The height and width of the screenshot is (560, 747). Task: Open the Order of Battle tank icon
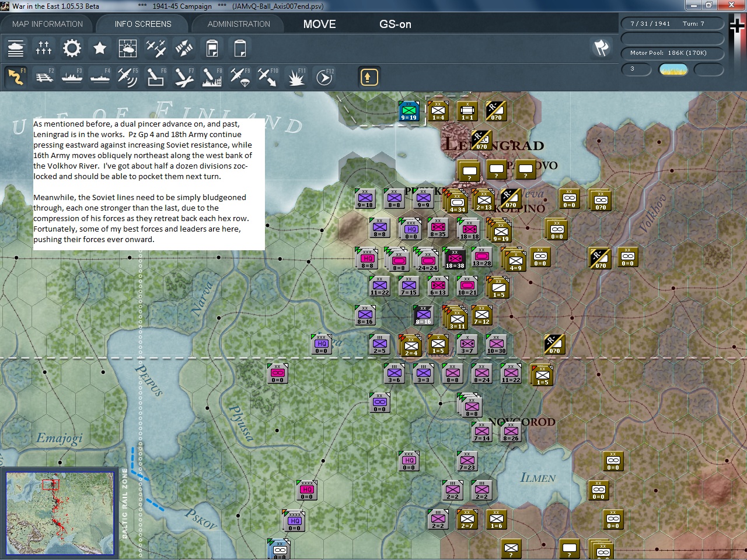(16, 48)
